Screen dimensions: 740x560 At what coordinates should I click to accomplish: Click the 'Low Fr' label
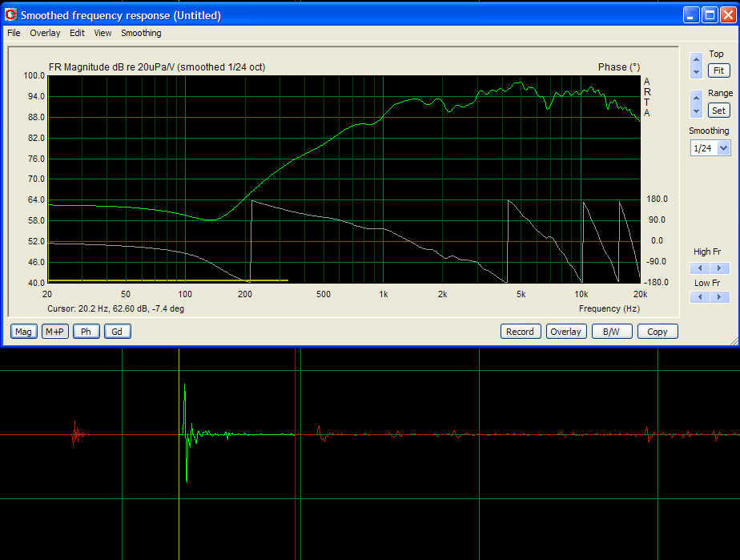tap(707, 283)
